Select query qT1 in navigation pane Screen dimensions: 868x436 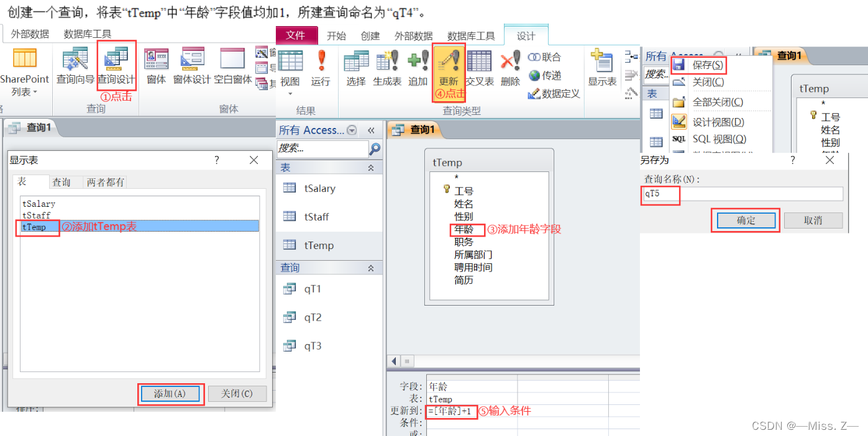pos(329,289)
